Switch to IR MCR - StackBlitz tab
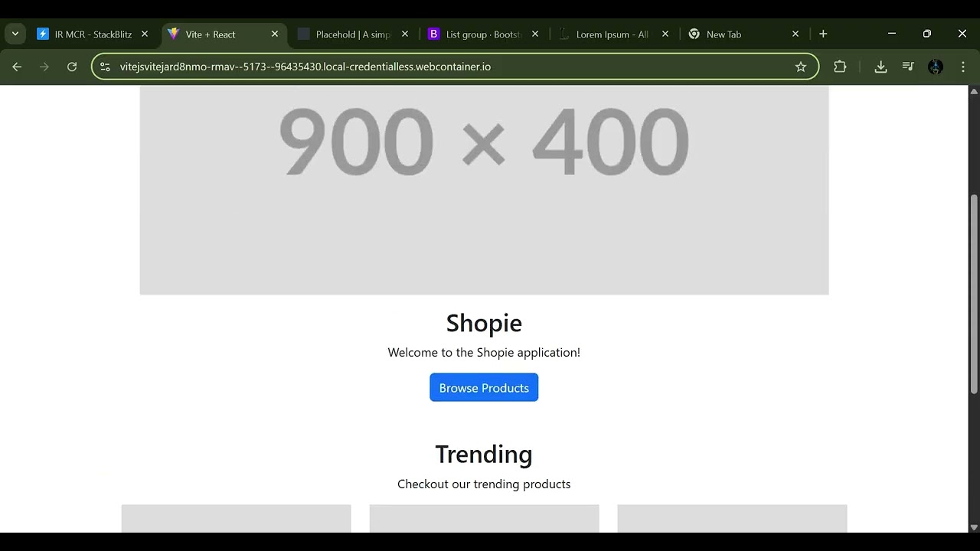This screenshot has width=980, height=551. [93, 34]
